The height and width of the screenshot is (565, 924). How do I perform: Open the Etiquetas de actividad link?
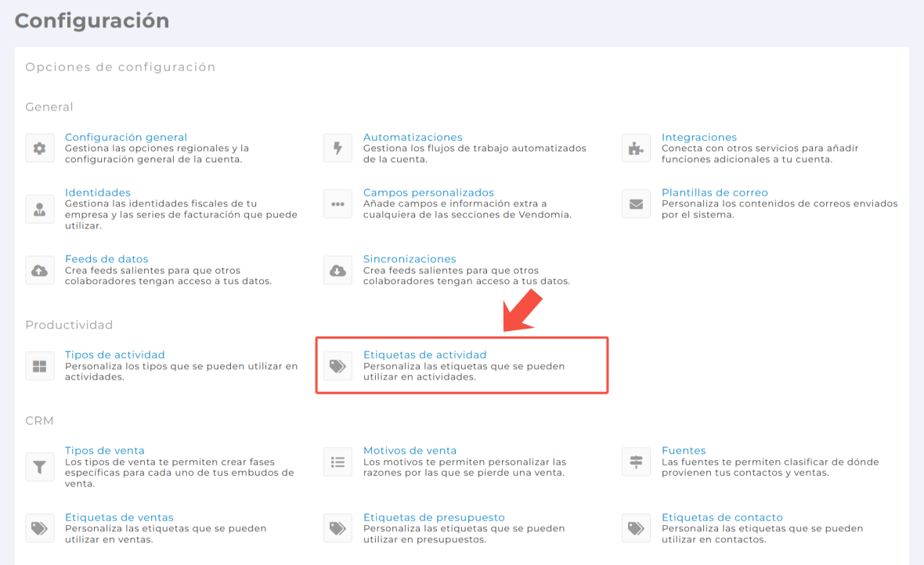[424, 354]
